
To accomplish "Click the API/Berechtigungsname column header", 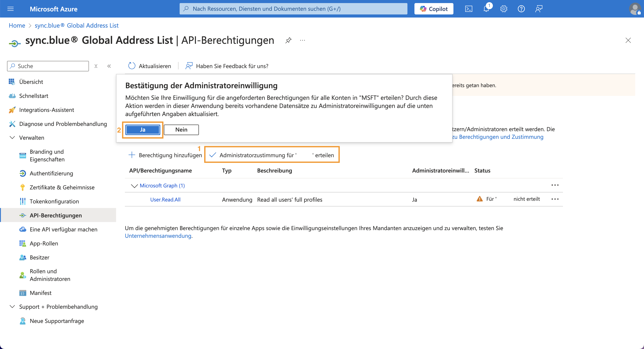I will (x=161, y=171).
